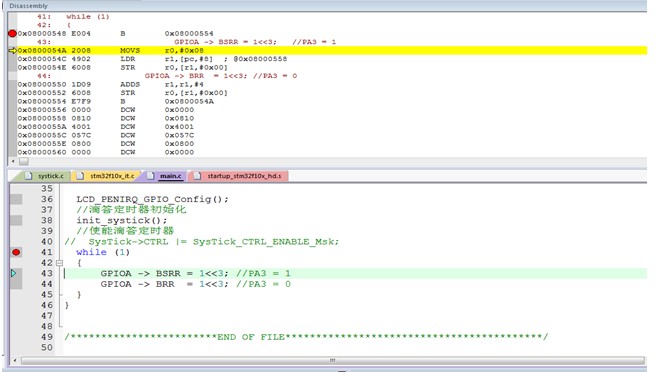The height and width of the screenshot is (372, 656).
Task: Click the DCW line at 0x08000560
Action: pyautogui.click(x=106, y=152)
